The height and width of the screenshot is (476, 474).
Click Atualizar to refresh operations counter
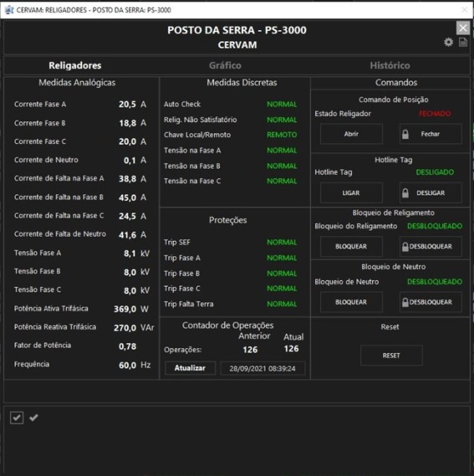coord(190,368)
